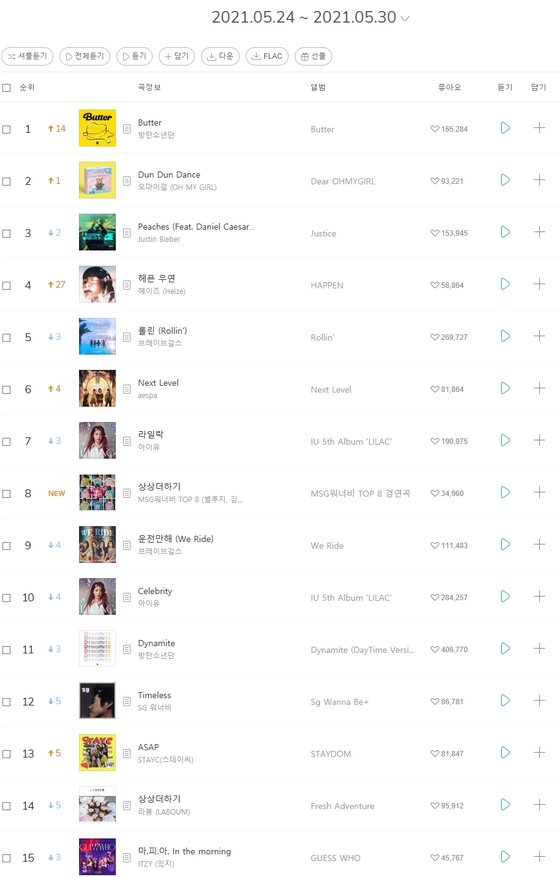The image size is (560, 877).
Task: Add We Ride to playlist
Action: 539,545
